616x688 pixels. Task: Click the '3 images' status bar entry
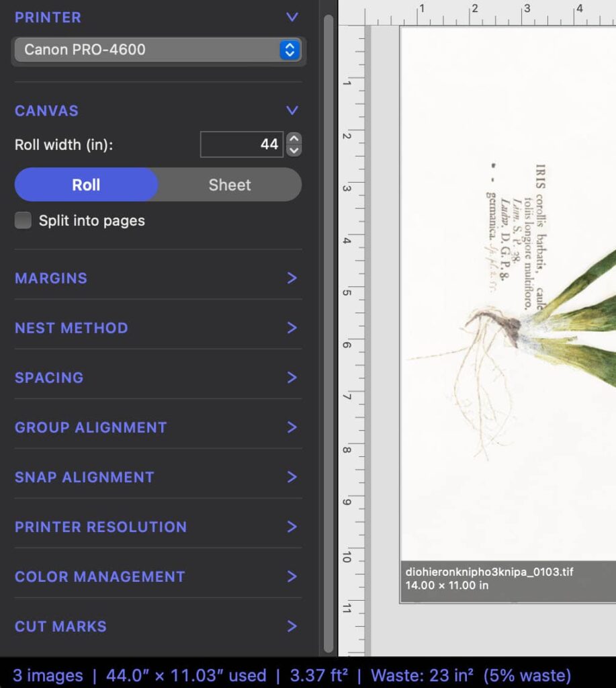pos(48,675)
